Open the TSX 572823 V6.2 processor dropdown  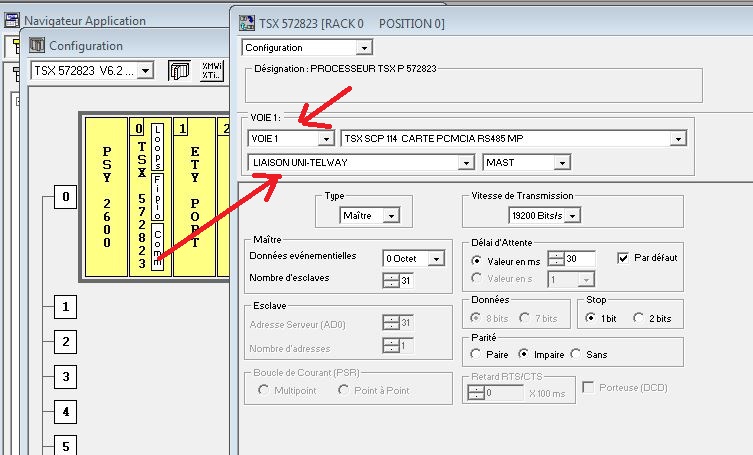tap(145, 71)
